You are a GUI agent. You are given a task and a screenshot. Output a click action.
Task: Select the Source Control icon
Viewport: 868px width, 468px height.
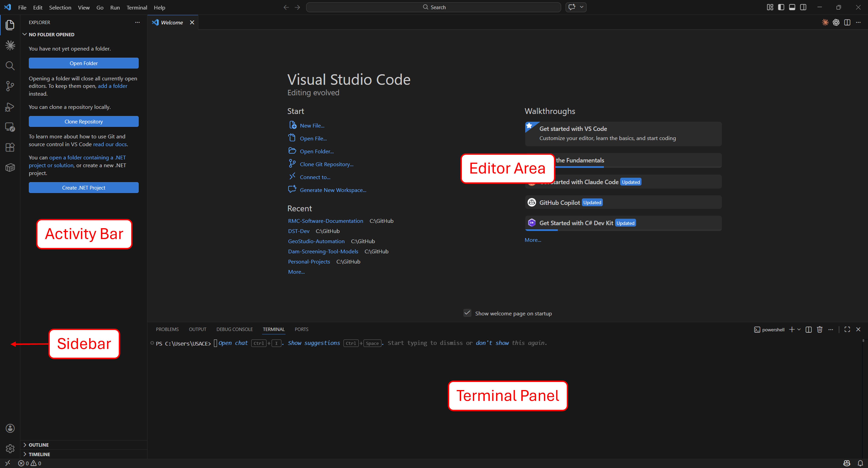(10, 86)
